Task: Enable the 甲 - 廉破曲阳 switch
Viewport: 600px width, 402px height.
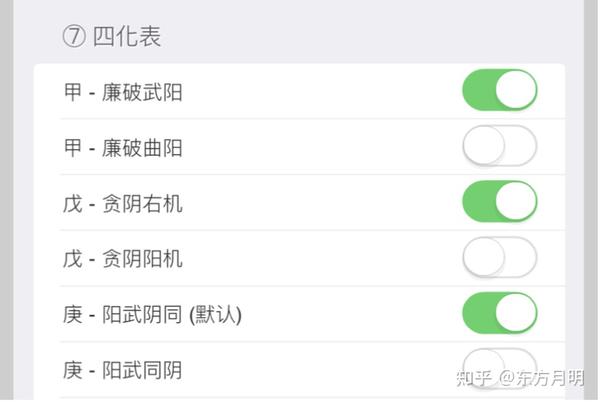Action: 499,147
